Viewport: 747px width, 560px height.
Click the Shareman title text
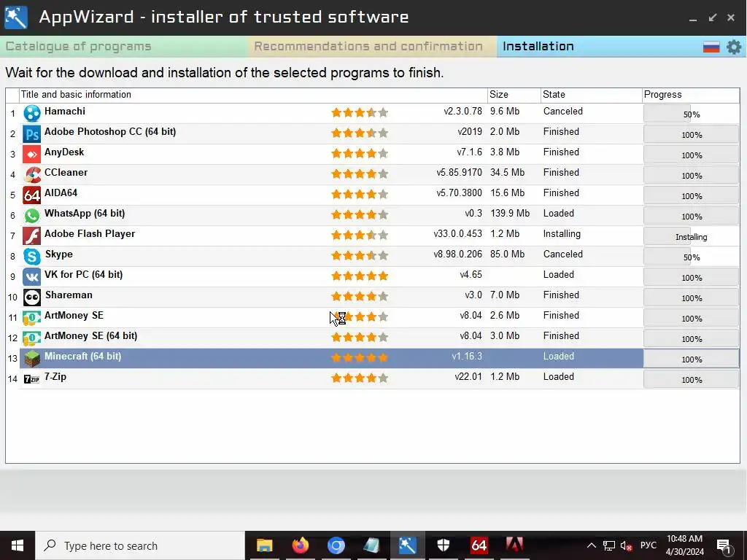[69, 295]
